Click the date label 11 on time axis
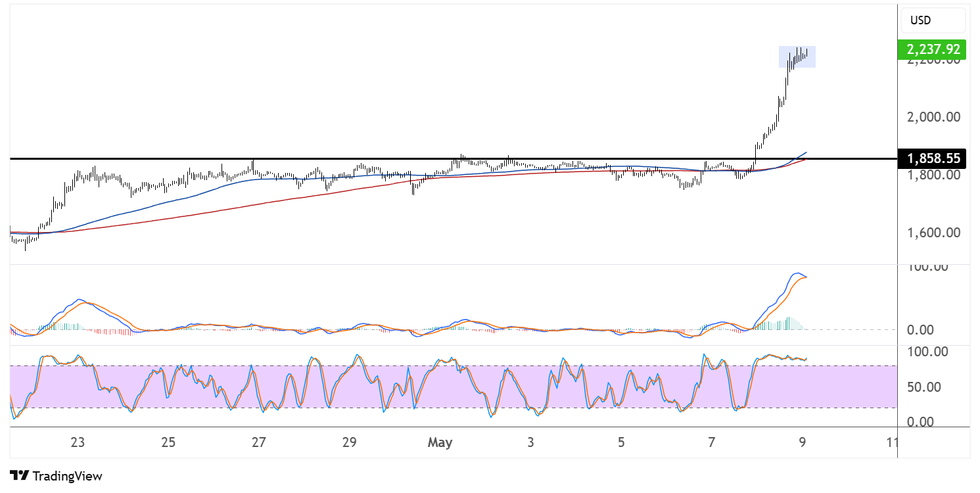The height and width of the screenshot is (493, 980). pyautogui.click(x=892, y=442)
